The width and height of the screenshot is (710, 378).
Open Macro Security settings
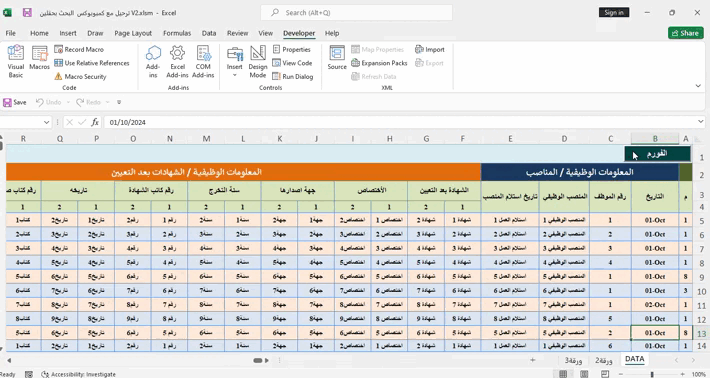coord(81,77)
